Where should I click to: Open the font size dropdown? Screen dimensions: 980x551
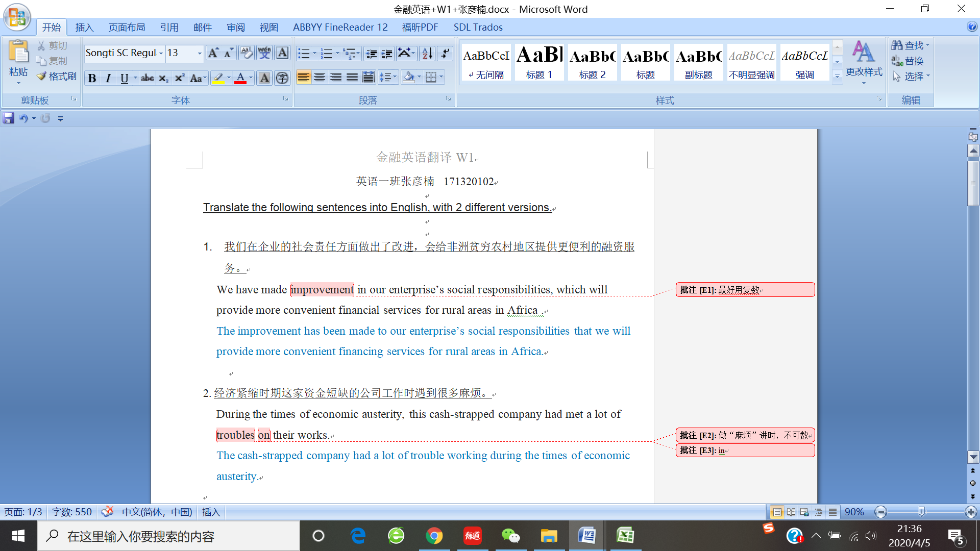click(x=200, y=53)
